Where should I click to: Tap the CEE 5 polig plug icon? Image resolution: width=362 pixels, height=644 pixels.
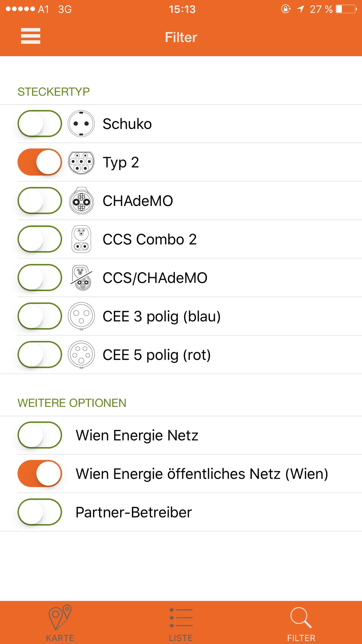pyautogui.click(x=81, y=355)
